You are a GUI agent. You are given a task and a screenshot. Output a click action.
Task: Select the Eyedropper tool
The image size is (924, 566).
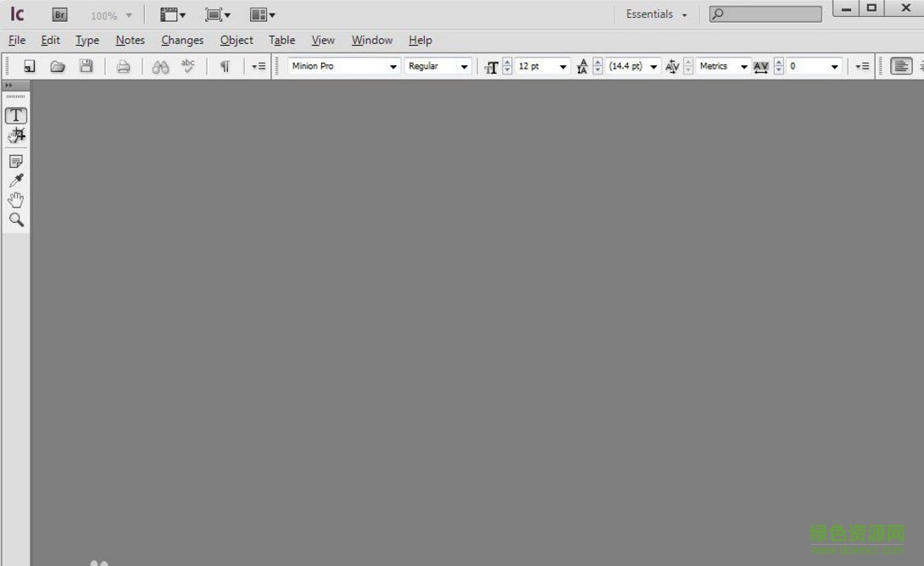pyautogui.click(x=15, y=180)
